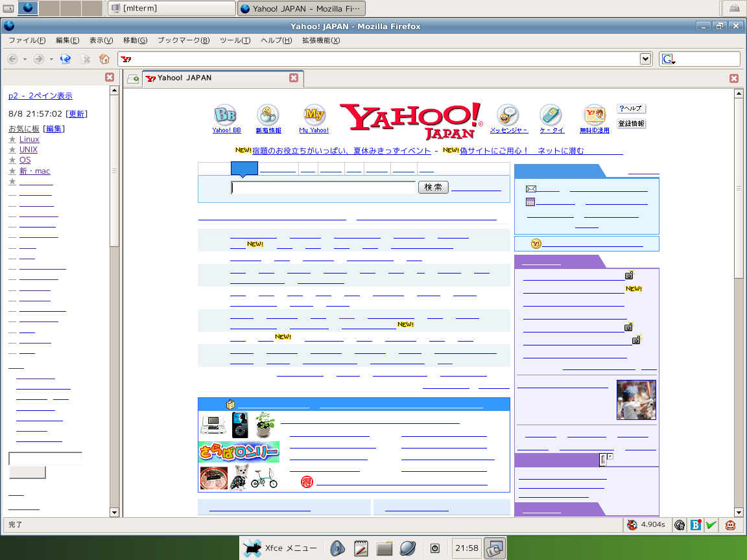Open the UNIX board link in the sidebar

[x=28, y=150]
